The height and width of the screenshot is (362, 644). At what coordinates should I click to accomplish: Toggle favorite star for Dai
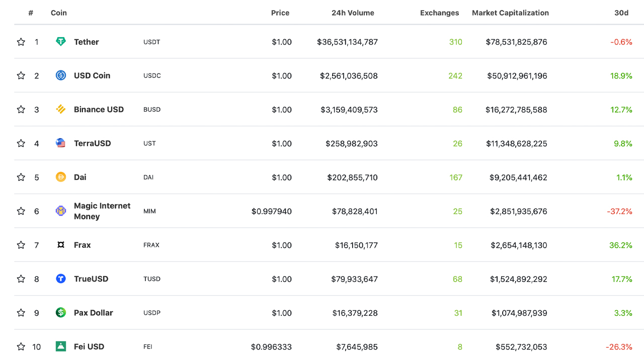tap(21, 177)
